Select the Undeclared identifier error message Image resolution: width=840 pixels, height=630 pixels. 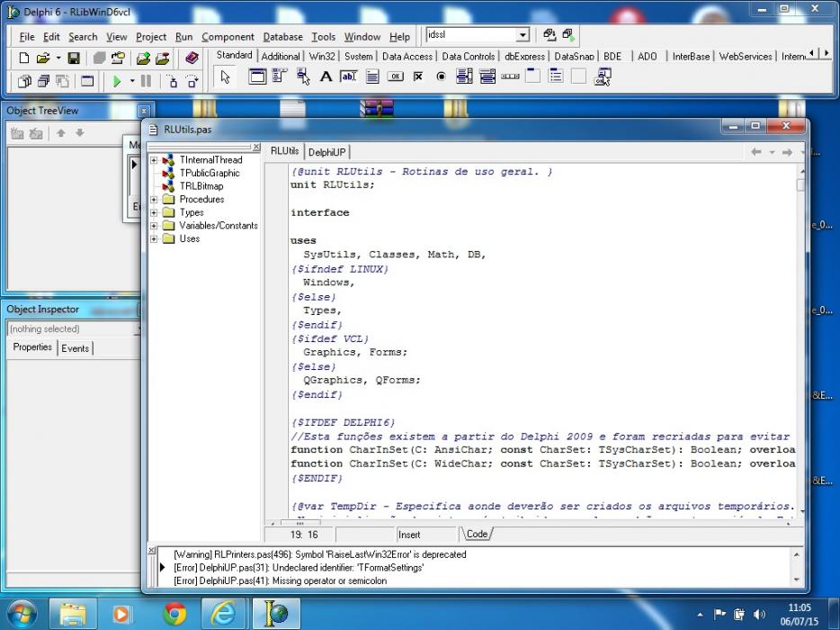(x=299, y=567)
